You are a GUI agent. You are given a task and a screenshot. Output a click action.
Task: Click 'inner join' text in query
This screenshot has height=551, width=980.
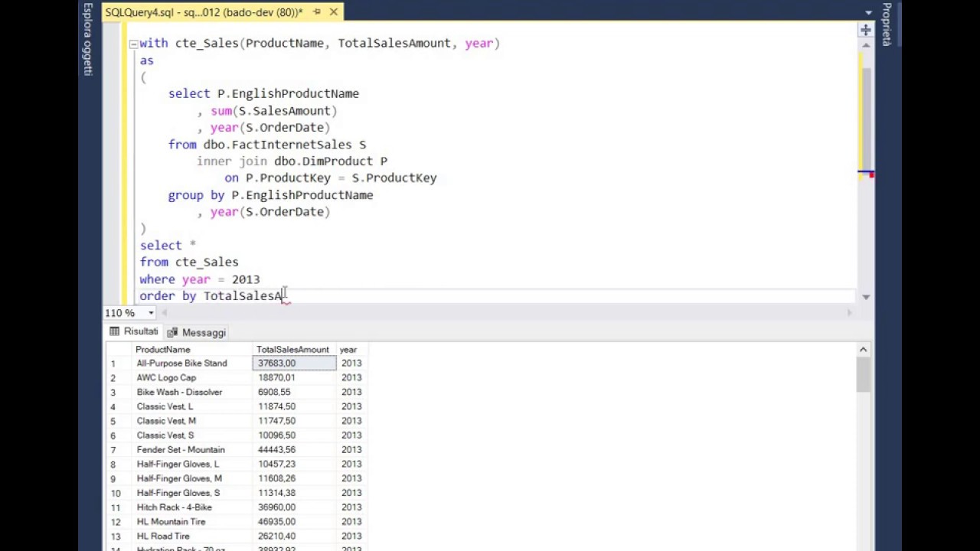tap(232, 161)
